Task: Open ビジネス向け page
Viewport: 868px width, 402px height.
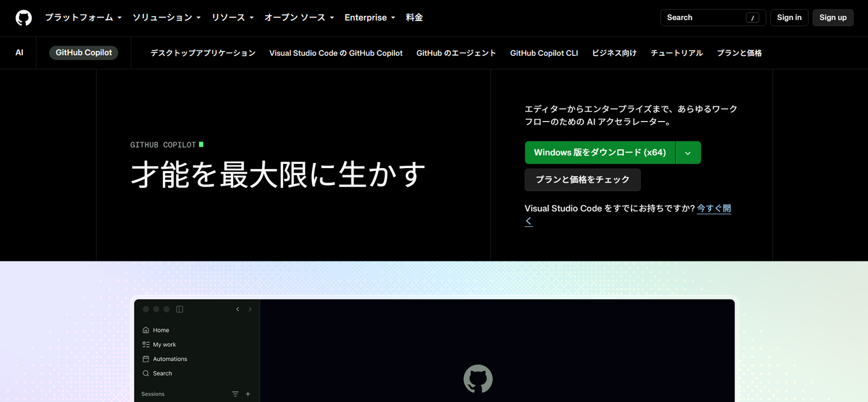Action: point(614,53)
